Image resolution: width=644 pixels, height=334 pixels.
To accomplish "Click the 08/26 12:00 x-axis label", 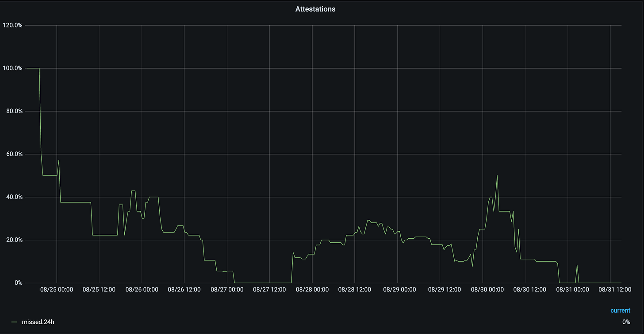I will tap(184, 290).
